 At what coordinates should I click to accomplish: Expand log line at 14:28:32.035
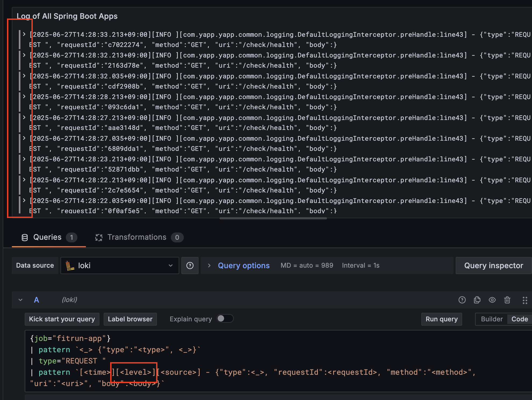(x=24, y=76)
